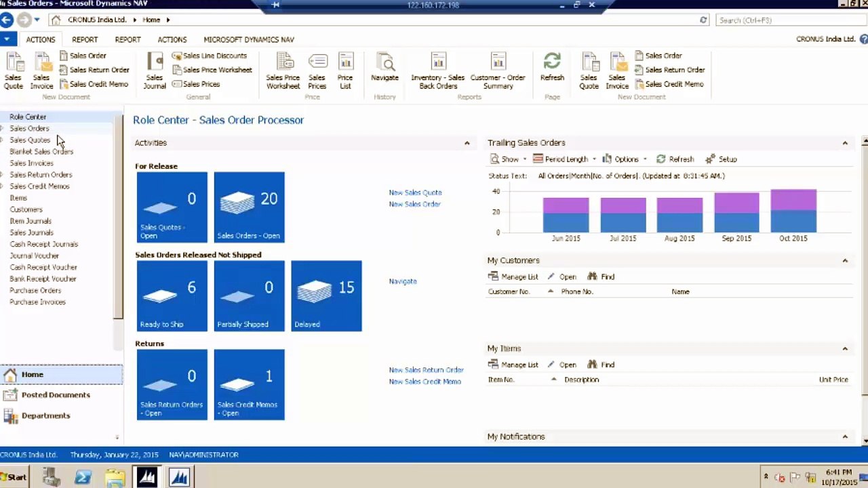Open the Sales Credit Memos - Open tile
This screenshot has width=868, height=488.
coord(249,384)
